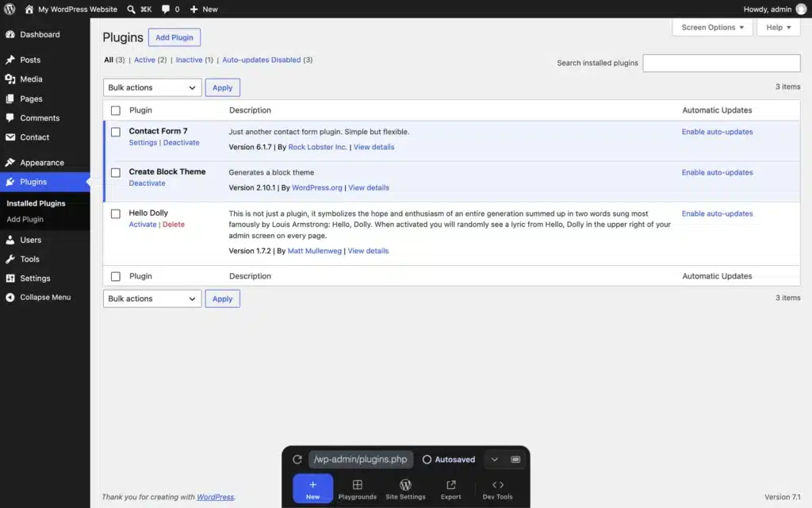Open the bottom Bulk actions dropdown
Viewport: 812px width, 508px height.
click(152, 298)
